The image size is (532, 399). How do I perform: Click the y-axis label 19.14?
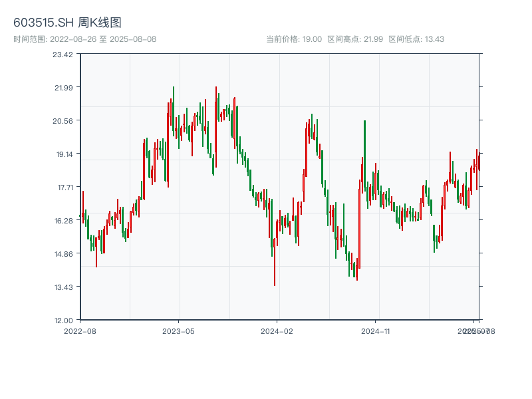[65, 154]
